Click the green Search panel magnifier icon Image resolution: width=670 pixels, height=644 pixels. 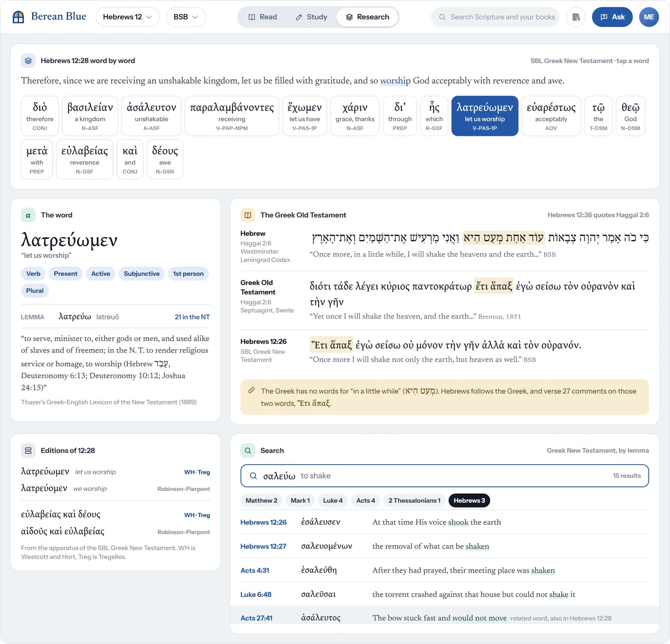[248, 451]
